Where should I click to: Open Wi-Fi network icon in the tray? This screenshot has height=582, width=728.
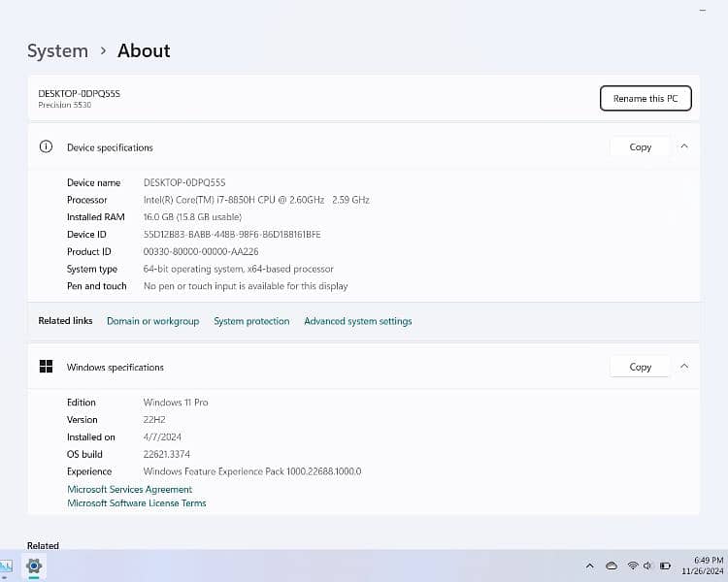coord(633,566)
